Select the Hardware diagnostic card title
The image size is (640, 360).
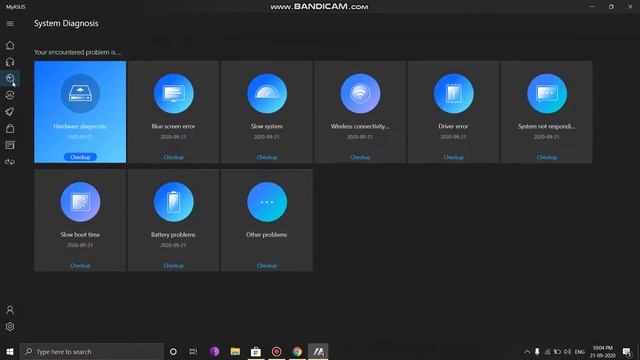click(x=80, y=127)
